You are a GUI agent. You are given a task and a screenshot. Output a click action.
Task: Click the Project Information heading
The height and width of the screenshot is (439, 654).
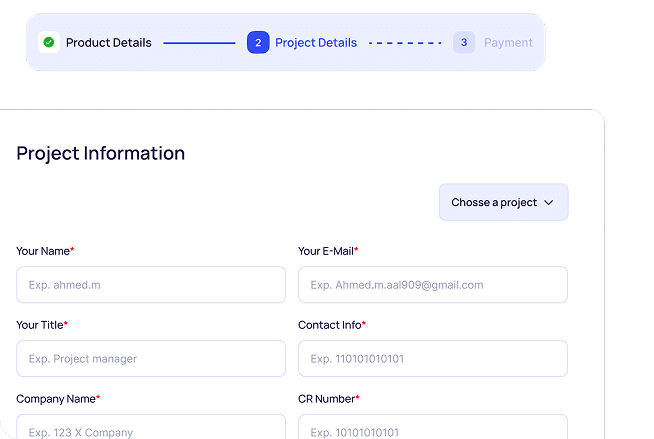(101, 153)
